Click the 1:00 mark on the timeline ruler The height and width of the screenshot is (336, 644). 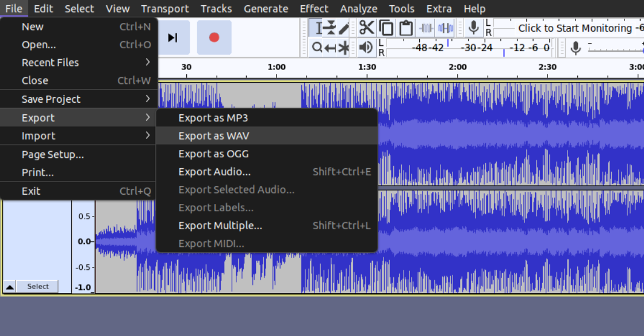[x=277, y=67]
